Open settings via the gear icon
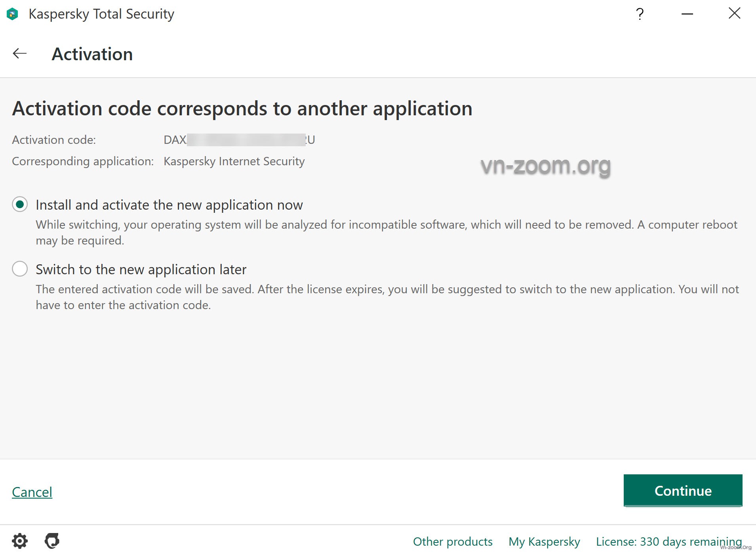 pyautogui.click(x=20, y=541)
